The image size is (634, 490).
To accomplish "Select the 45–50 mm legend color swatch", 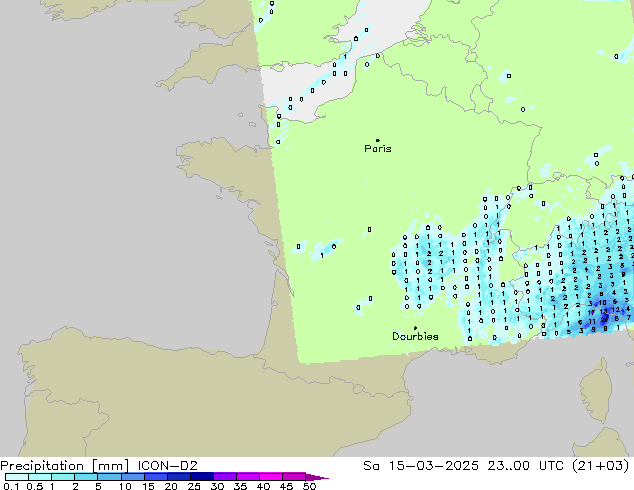I will (x=294, y=477).
